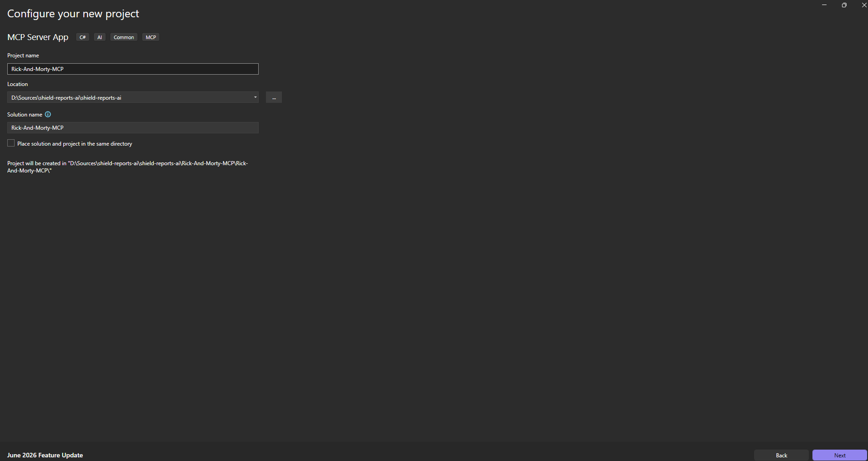Click the Common tag
The image size is (868, 461).
pos(124,37)
